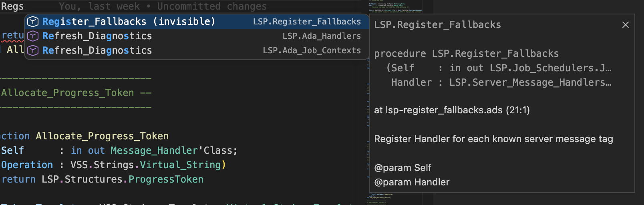Viewport: 644px width, 205px height.
Task: Click the "Register Handler for each known" description
Action: 493,139
